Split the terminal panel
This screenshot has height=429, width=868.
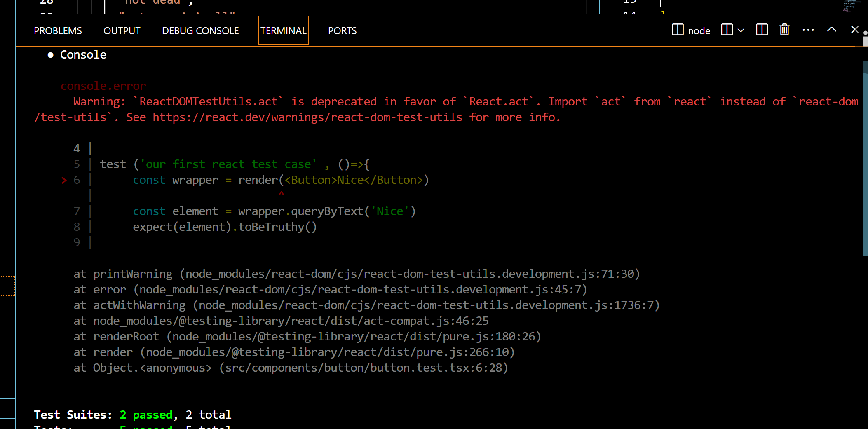pos(762,30)
